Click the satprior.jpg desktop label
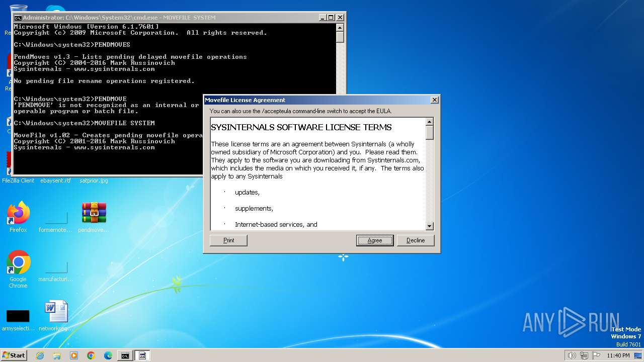644x362 pixels. [94, 180]
